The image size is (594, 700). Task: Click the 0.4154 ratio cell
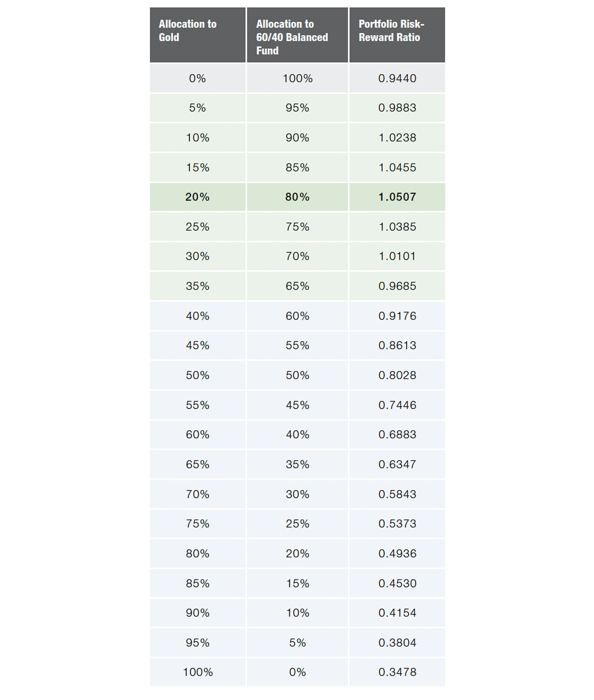pyautogui.click(x=397, y=613)
